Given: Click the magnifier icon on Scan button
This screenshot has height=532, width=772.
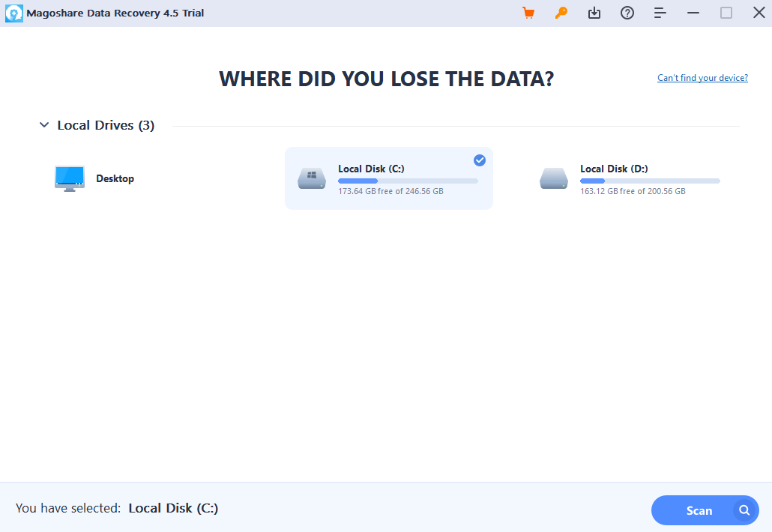Looking at the screenshot, I should pos(744,510).
